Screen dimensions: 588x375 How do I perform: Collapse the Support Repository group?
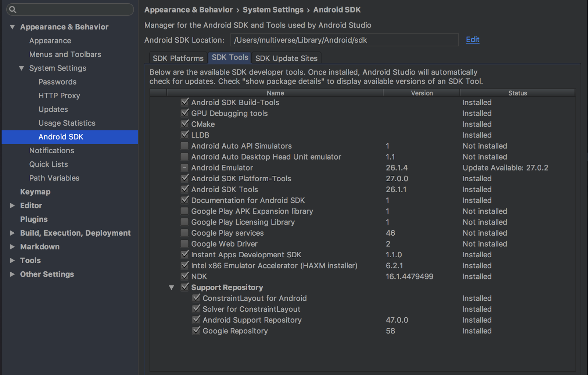[x=171, y=287]
